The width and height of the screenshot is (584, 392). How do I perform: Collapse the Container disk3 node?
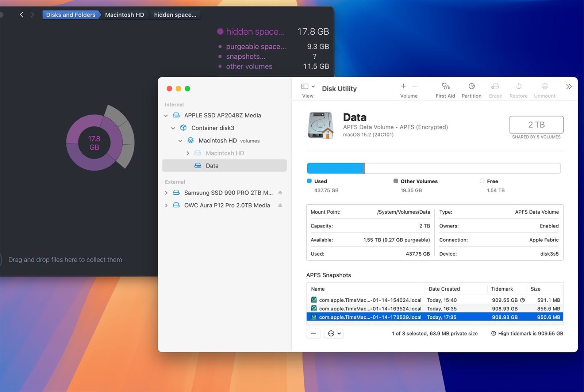click(x=173, y=128)
